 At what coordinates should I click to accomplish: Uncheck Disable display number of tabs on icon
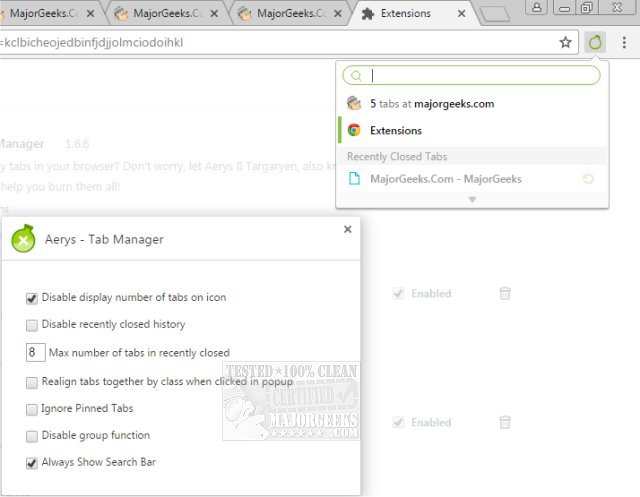tap(31, 298)
